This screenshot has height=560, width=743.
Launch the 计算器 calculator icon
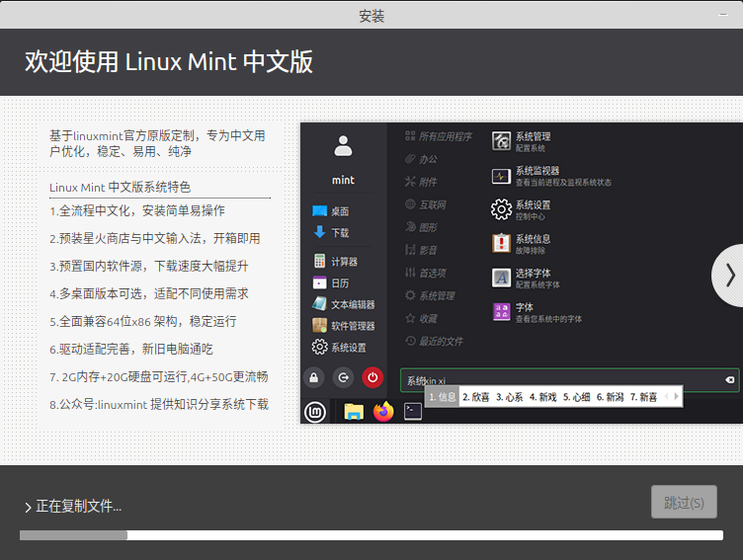(320, 261)
